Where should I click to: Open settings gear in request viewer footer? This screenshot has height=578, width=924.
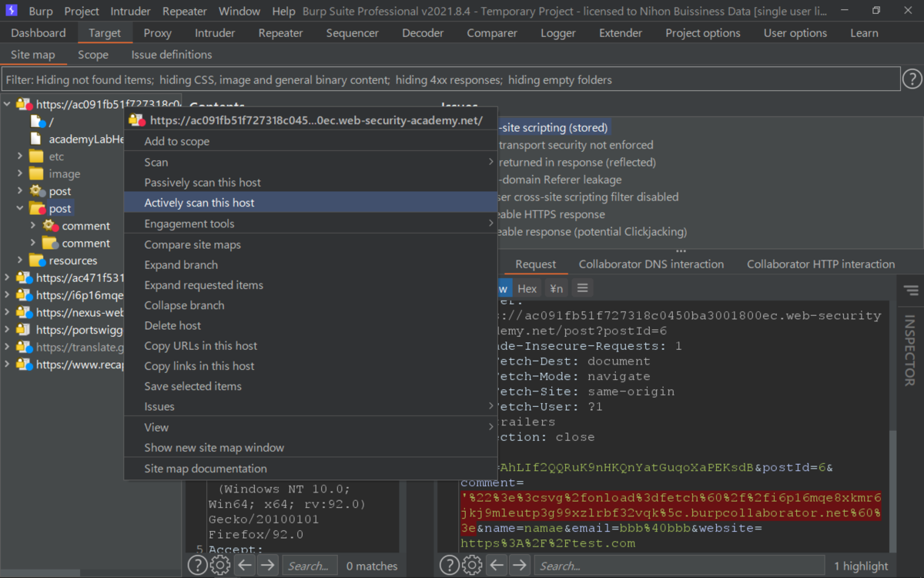point(473,566)
